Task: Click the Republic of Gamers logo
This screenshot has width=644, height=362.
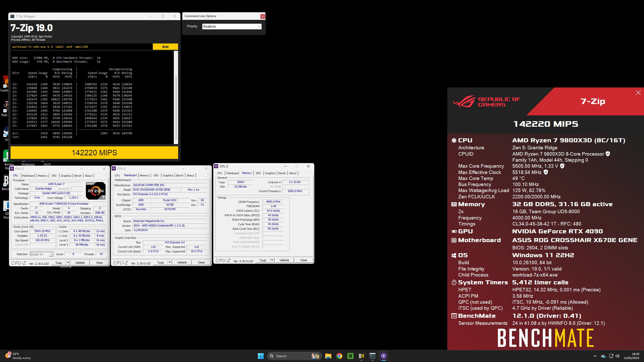Action: point(487,102)
